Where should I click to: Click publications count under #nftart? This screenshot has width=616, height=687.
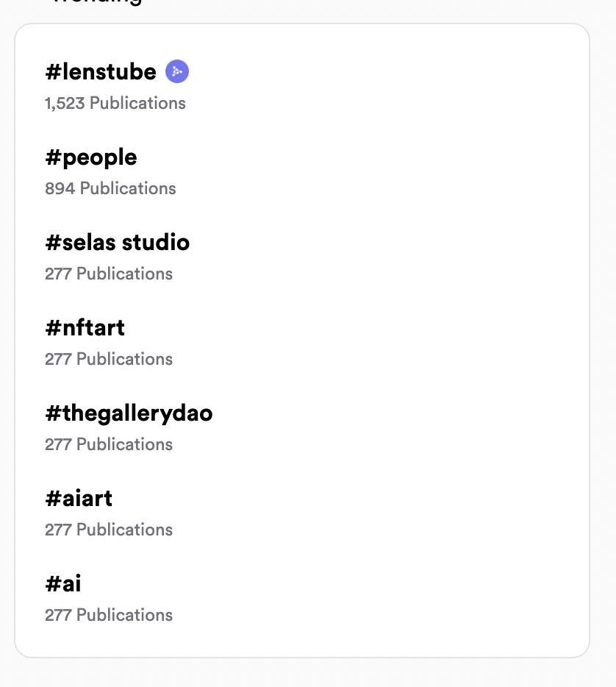[x=109, y=359]
